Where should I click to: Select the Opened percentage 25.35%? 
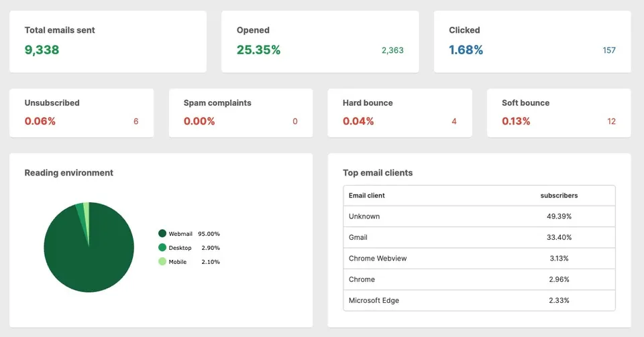coord(258,50)
